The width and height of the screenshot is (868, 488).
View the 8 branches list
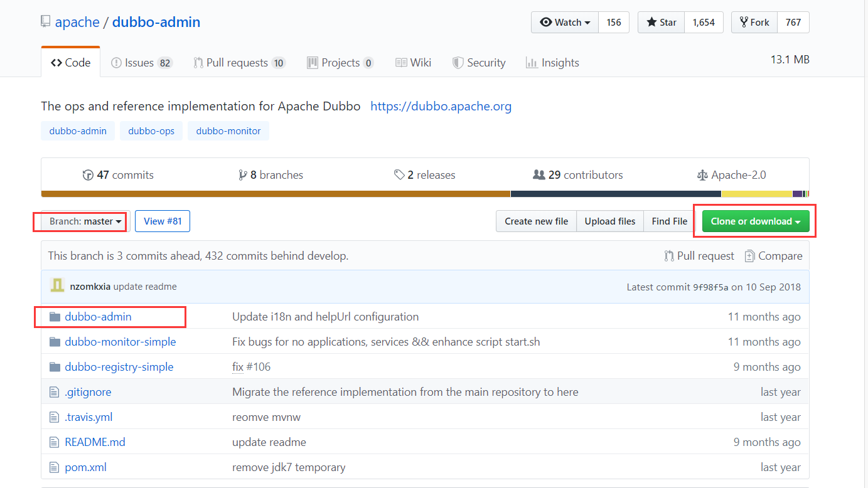pos(271,175)
